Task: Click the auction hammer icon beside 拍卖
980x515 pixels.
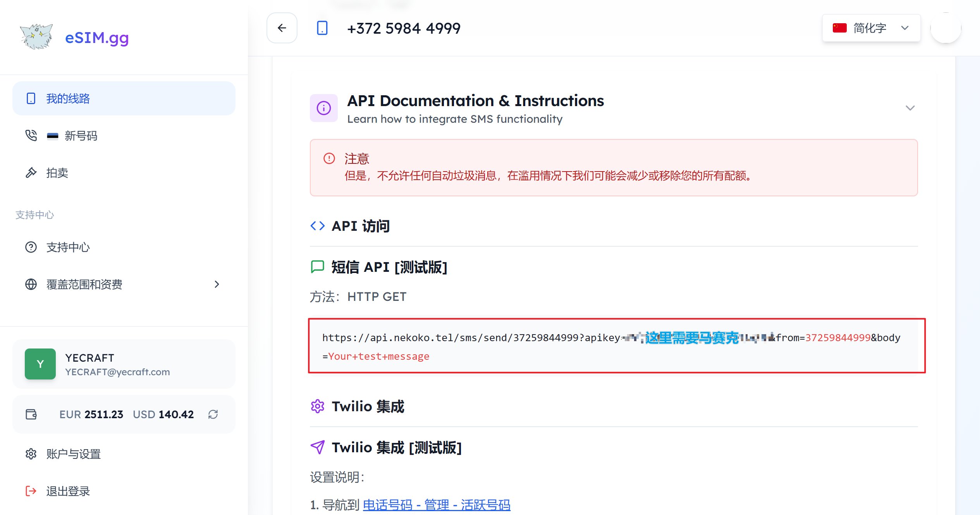Action: [31, 173]
